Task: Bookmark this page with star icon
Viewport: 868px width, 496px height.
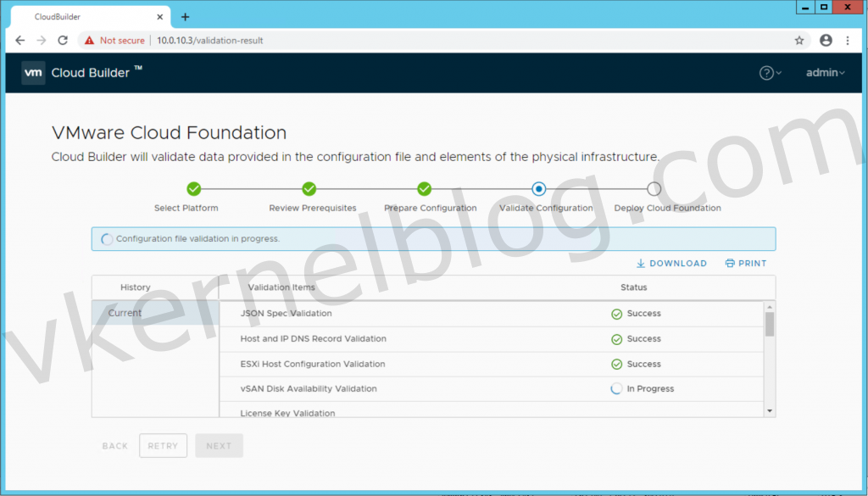Action: point(799,40)
